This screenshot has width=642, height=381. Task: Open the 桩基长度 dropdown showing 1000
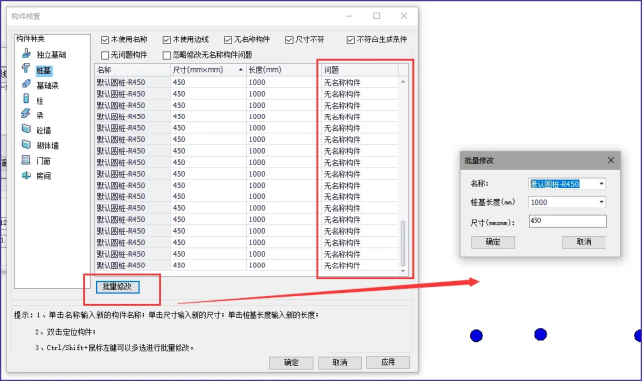tap(601, 202)
